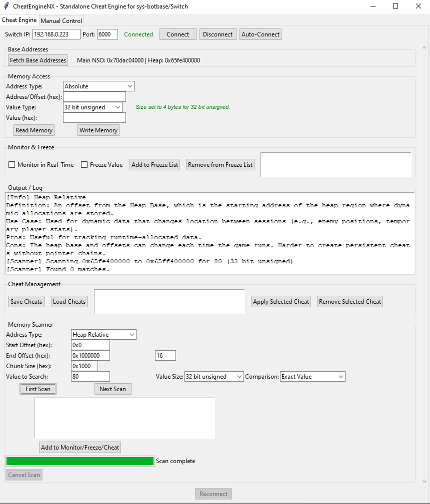The height and width of the screenshot is (504, 430).
Task: Open the Comparison dropdown
Action: coord(312,377)
